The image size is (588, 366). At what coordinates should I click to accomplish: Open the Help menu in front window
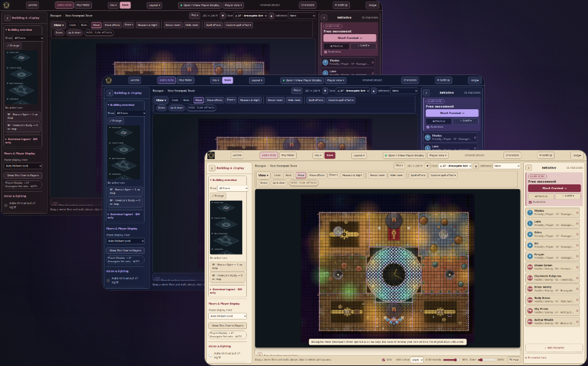tap(577, 156)
